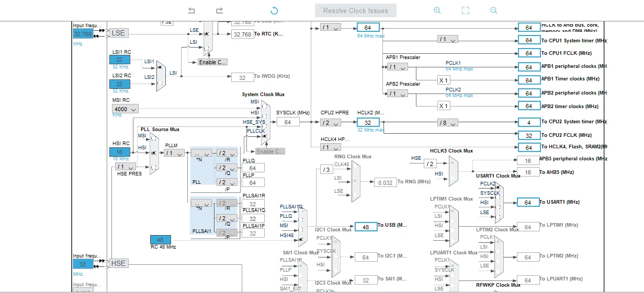
Task: Click the refresh clock tree icon
Action: (x=274, y=10)
